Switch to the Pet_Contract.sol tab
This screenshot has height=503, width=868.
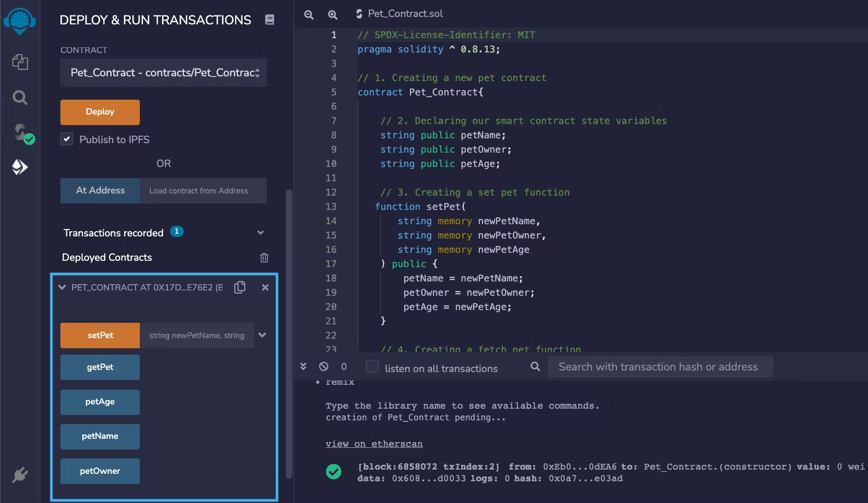click(x=405, y=14)
